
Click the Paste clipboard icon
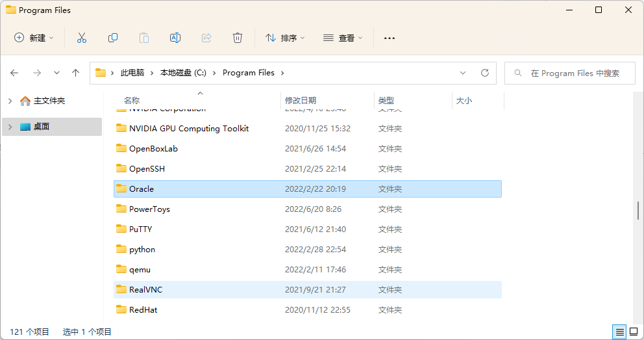(x=144, y=38)
